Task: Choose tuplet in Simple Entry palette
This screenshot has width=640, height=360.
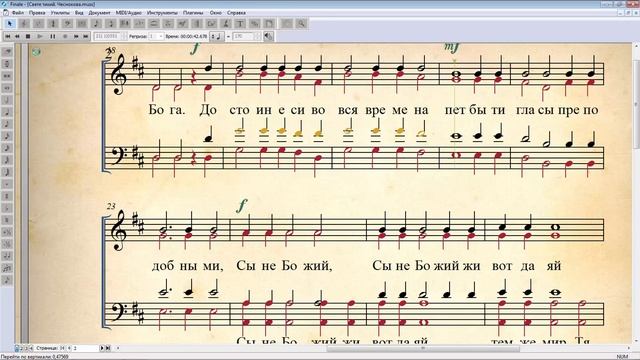Action: 7,268
